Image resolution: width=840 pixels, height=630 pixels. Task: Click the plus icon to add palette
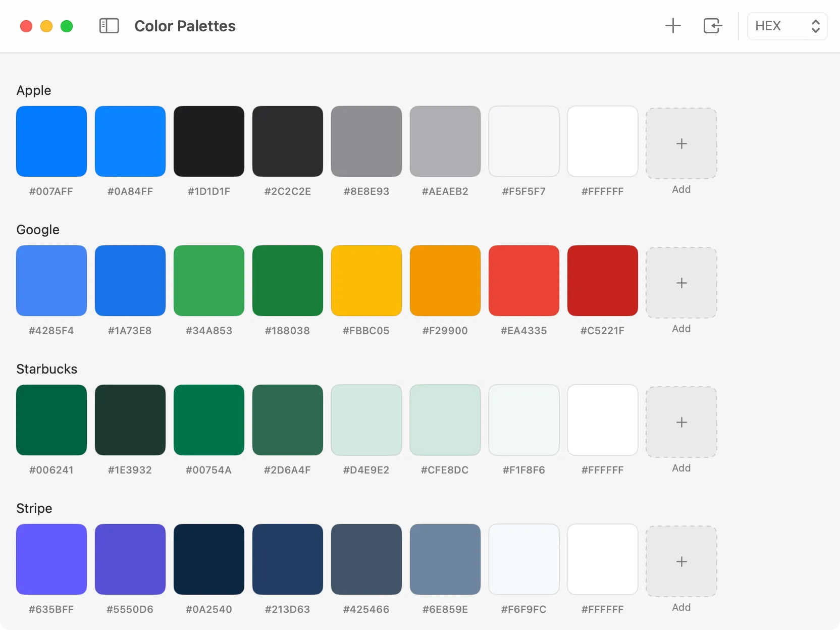[x=673, y=26]
